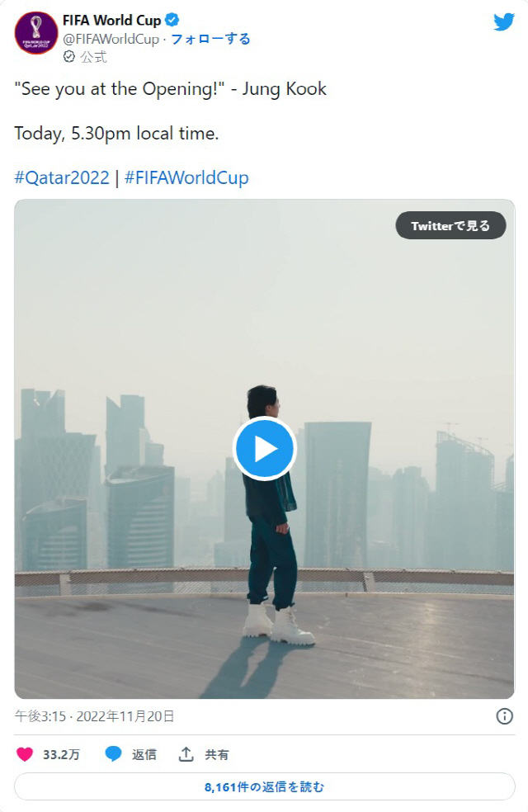The width and height of the screenshot is (528, 812).
Task: Click the 共有 share label
Action: click(216, 754)
